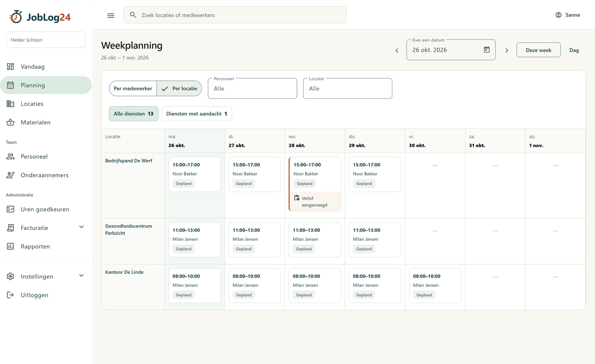Click the search locations or employees field
The image size is (595, 364).
235,15
